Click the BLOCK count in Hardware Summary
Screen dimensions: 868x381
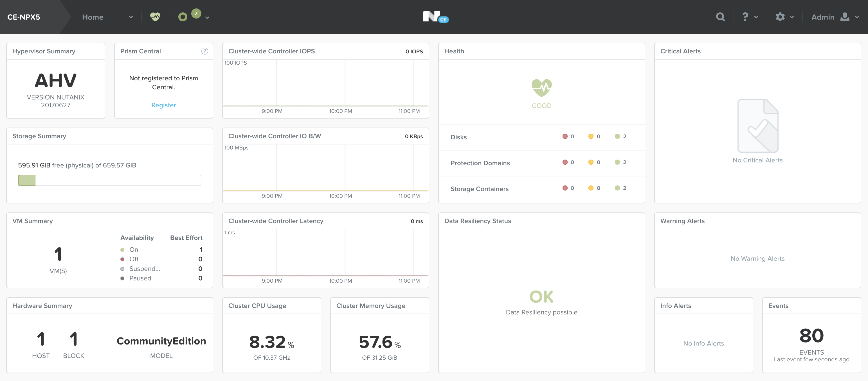[73, 339]
